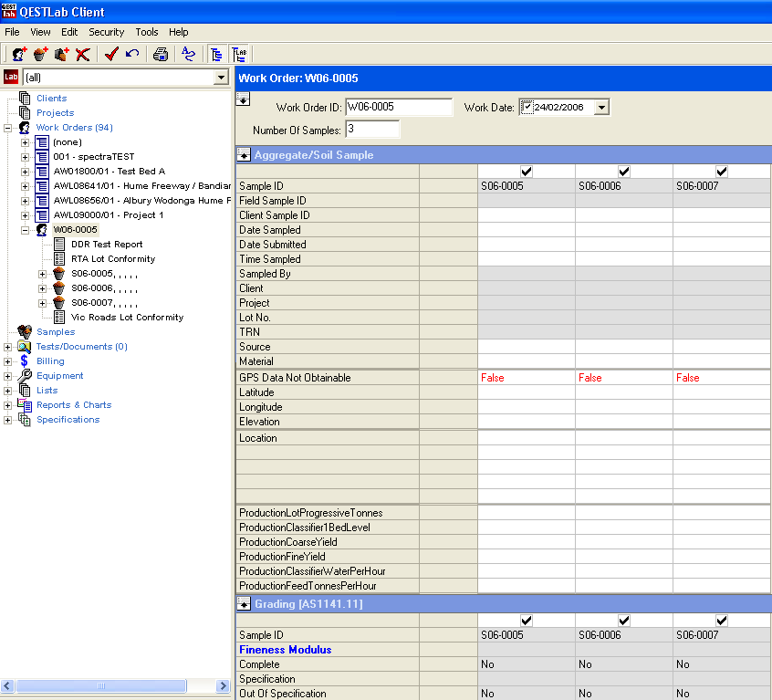Collapse the Aggregate/Soil Sample section

(244, 155)
